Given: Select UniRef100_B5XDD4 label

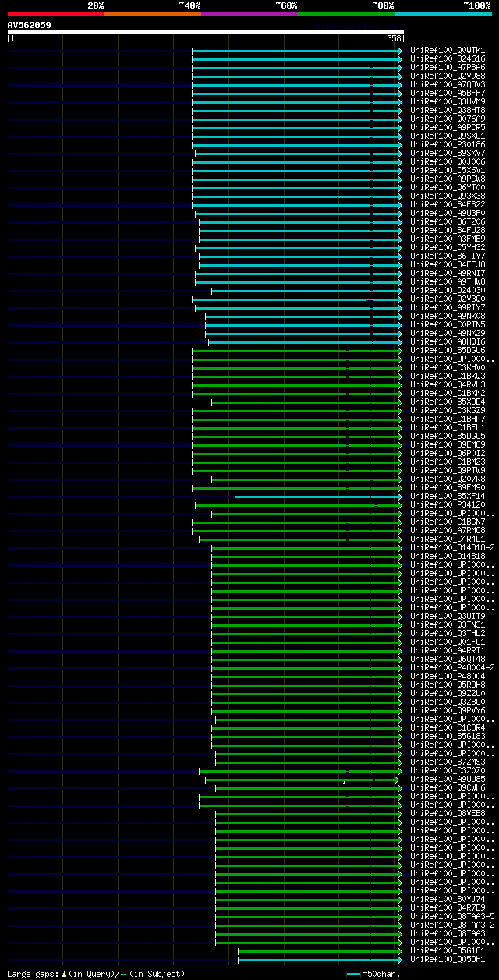Looking at the screenshot, I should tap(448, 402).
